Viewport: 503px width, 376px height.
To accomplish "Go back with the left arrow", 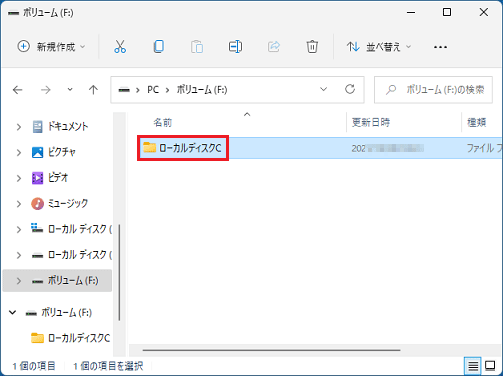I will coord(17,90).
